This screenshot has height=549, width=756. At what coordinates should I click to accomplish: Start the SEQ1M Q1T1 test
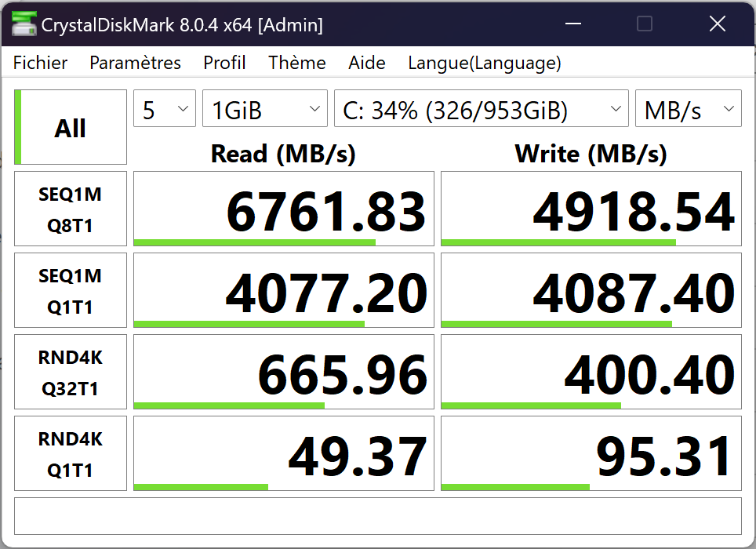[71, 290]
